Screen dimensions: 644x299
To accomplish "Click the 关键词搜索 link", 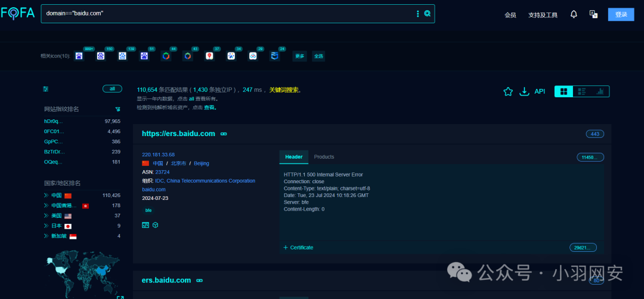I will tap(283, 90).
